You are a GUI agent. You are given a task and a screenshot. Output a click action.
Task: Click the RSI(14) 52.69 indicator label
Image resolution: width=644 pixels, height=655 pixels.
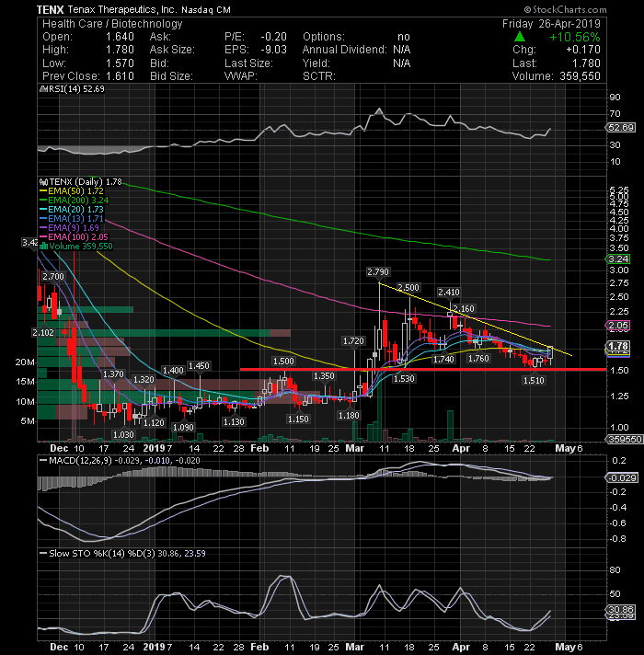pyautogui.click(x=72, y=89)
